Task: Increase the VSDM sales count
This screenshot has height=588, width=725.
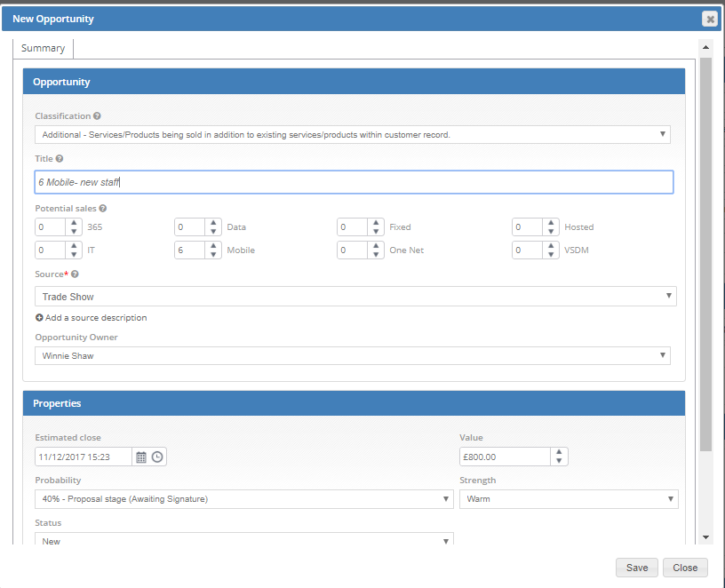Action: click(x=551, y=246)
